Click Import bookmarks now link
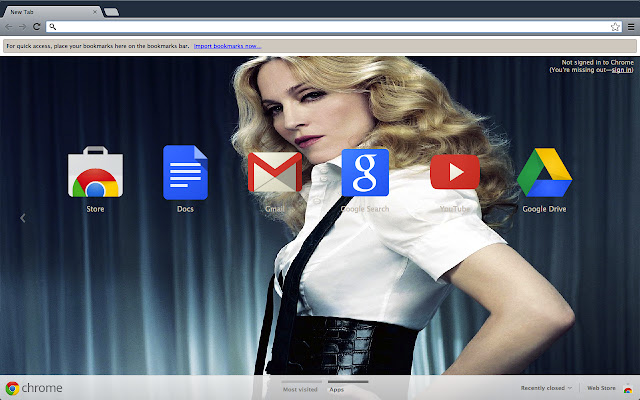Image resolution: width=640 pixels, height=400 pixels. 227,46
